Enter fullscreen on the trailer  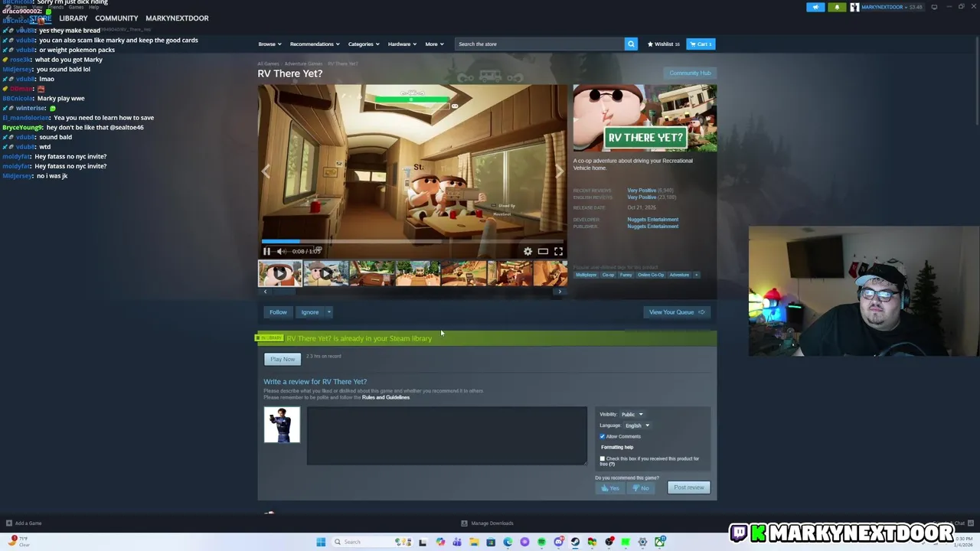(x=558, y=251)
